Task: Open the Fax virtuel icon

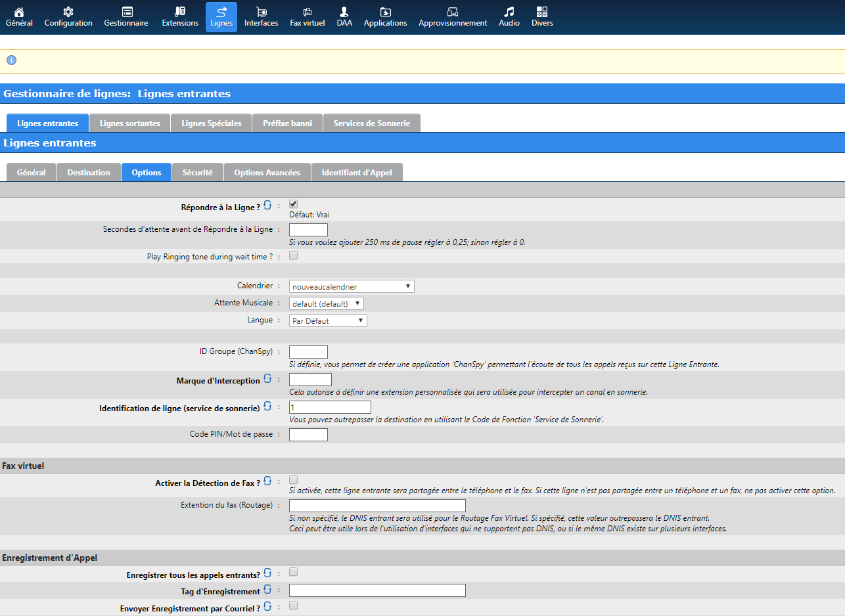Action: point(308,12)
